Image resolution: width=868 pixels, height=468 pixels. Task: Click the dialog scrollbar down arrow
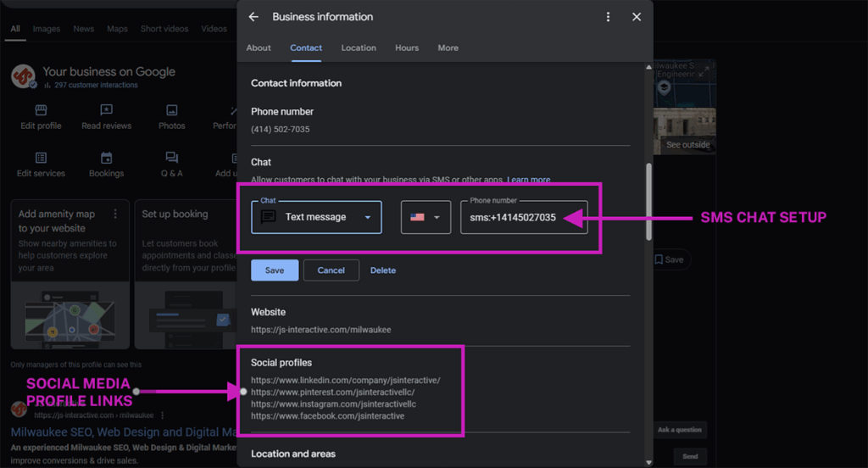648,462
